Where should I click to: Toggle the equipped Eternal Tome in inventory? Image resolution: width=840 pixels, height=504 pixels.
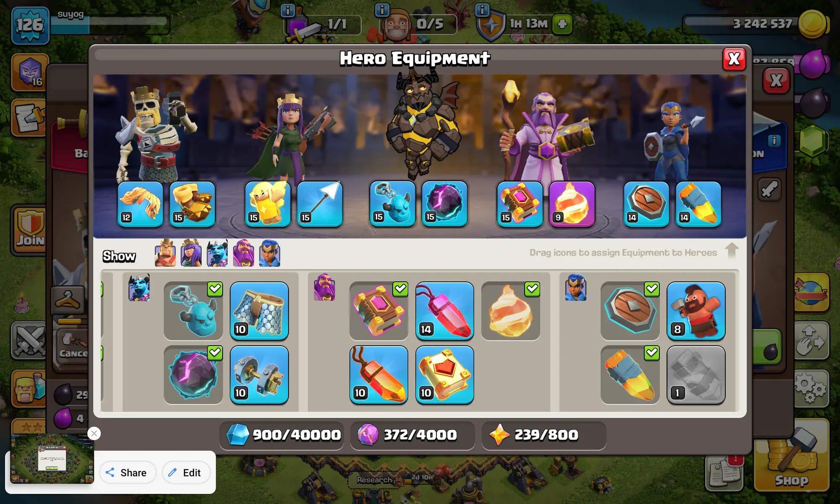(379, 311)
